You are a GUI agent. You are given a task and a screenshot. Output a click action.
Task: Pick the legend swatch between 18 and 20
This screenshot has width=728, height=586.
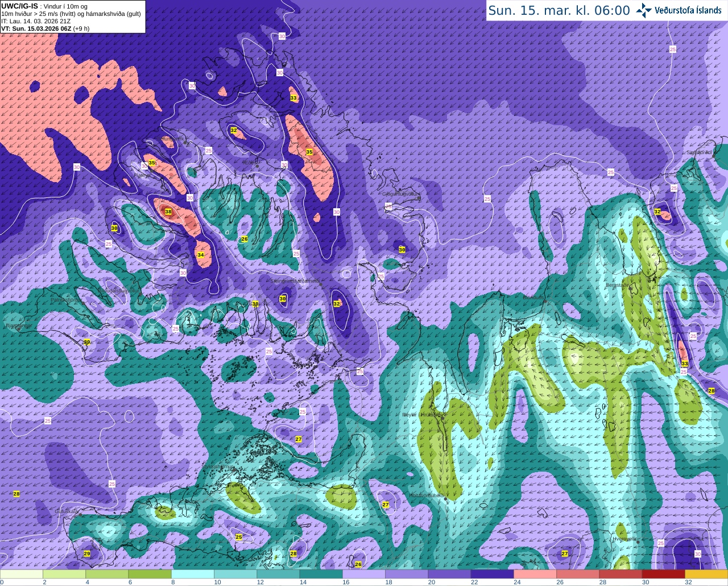click(407, 574)
